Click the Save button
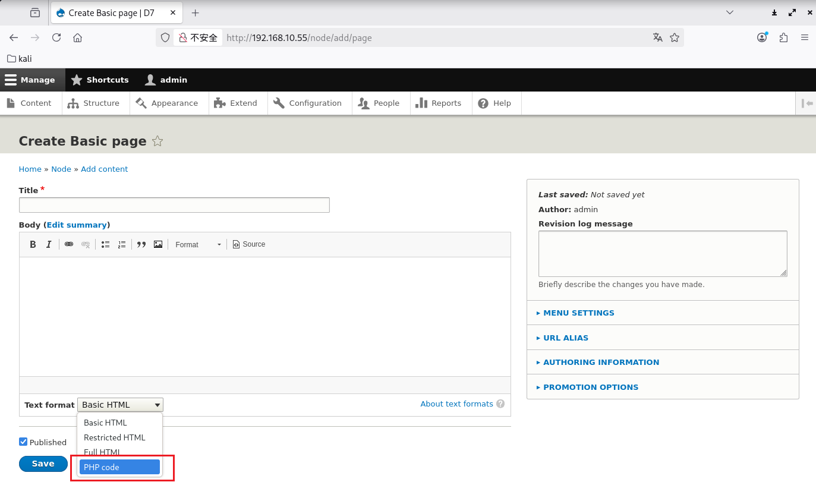816x504 pixels. (x=43, y=464)
